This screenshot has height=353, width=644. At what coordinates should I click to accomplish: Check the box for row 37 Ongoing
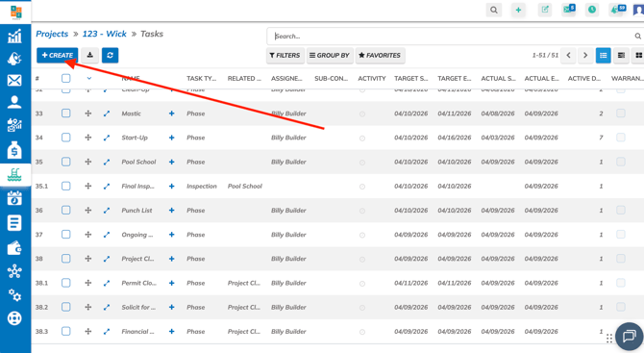65,235
